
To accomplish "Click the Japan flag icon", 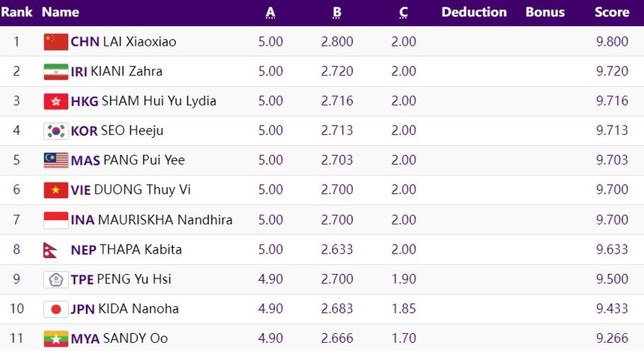I will click(x=55, y=309).
